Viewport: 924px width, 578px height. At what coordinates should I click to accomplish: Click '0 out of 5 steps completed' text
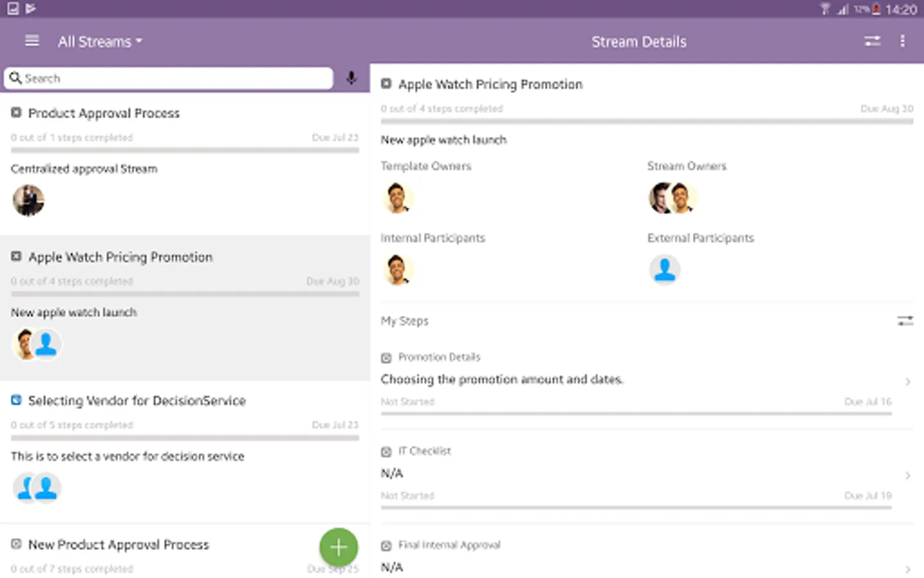(72, 425)
